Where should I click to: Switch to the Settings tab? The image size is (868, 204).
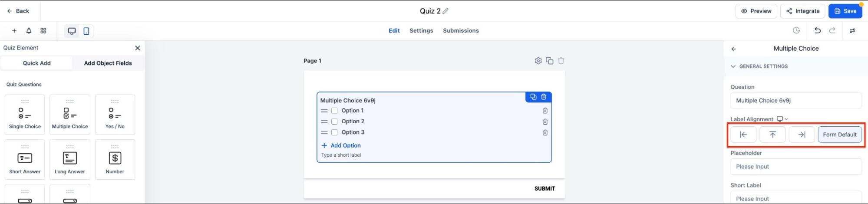[421, 30]
